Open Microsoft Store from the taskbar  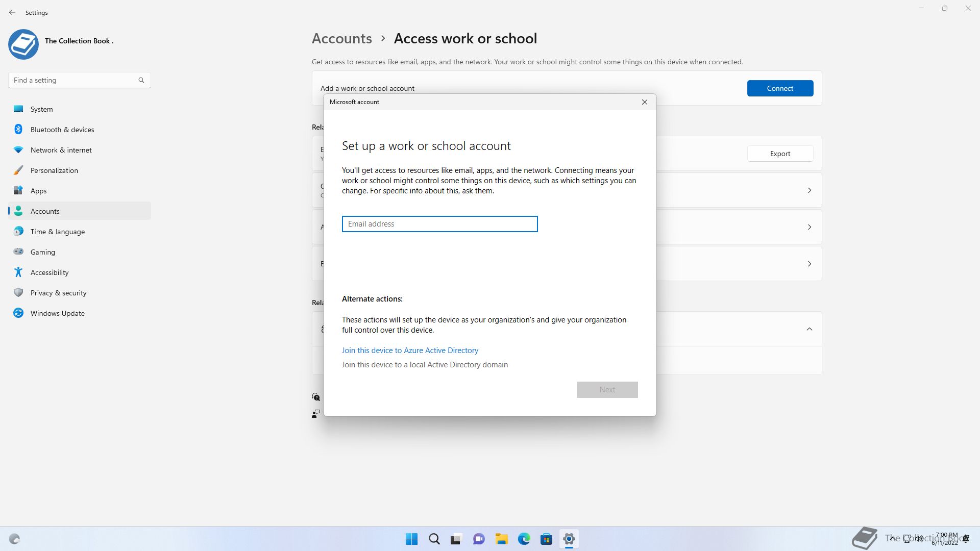pos(546,539)
